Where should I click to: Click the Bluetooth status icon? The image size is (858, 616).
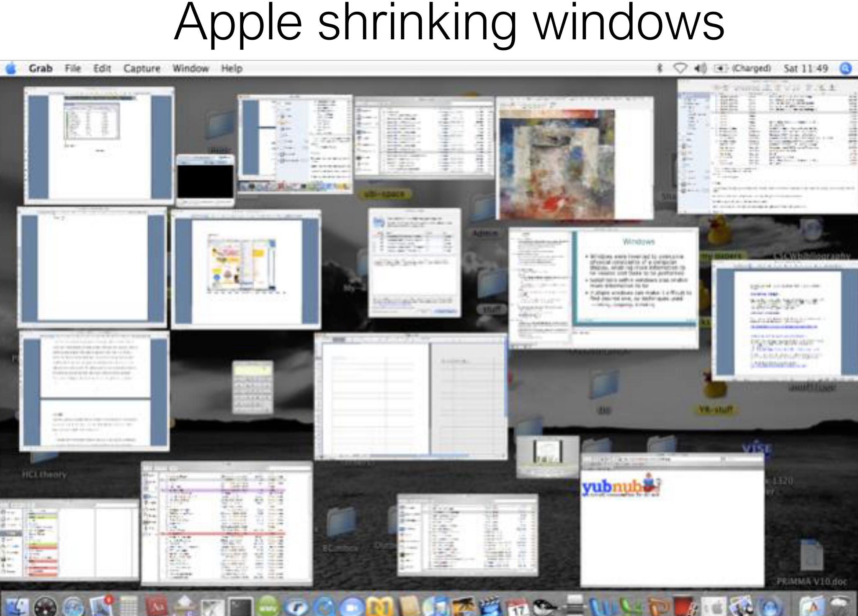(x=660, y=68)
